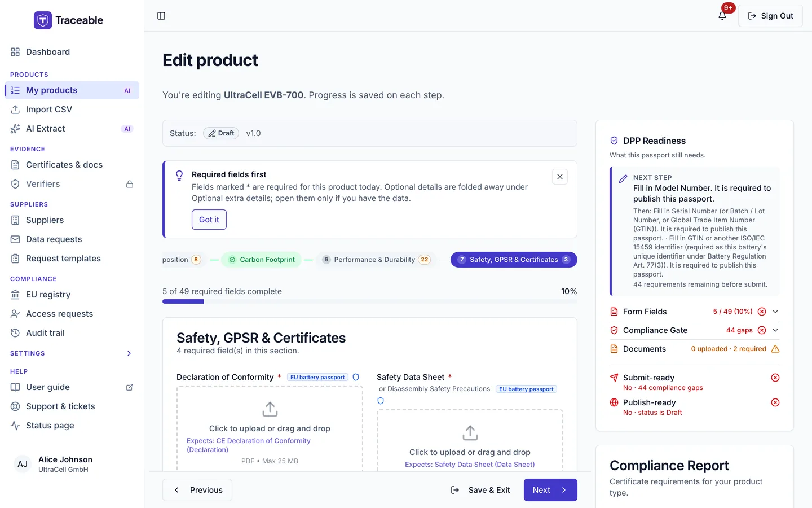
Task: Click the Sign Out button
Action: click(770, 16)
